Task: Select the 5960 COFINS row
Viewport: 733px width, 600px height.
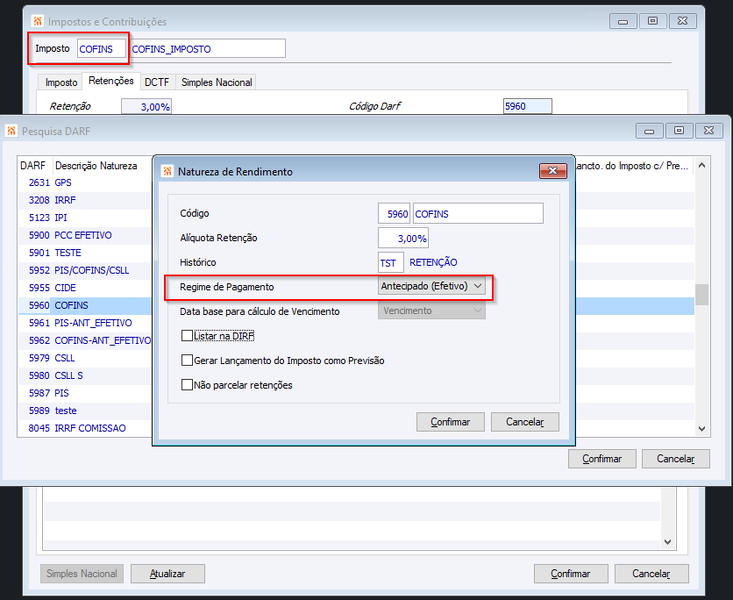Action: pos(85,305)
